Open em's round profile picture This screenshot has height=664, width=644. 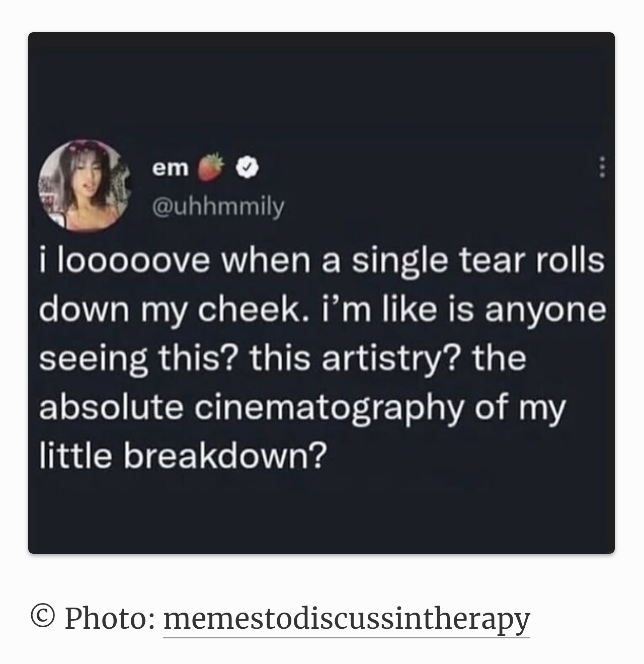coord(85,185)
